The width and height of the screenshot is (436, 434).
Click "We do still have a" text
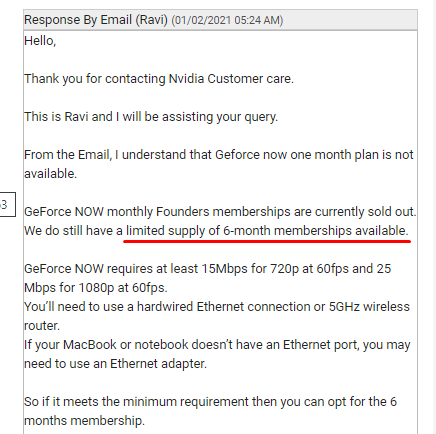[x=73, y=231]
